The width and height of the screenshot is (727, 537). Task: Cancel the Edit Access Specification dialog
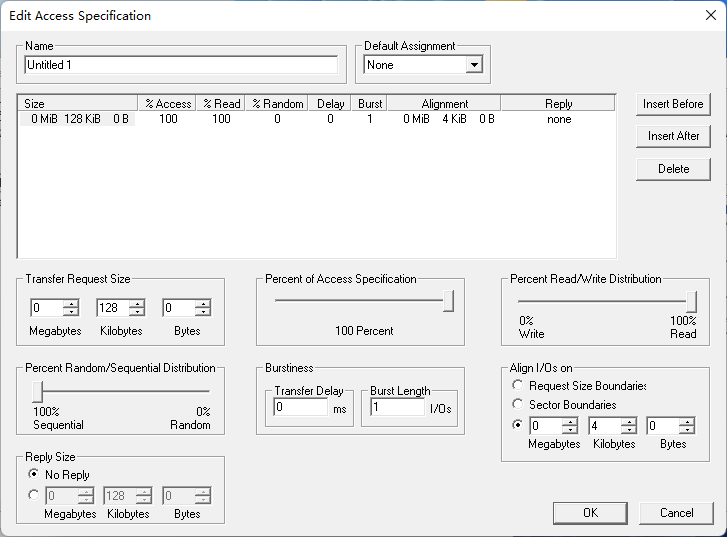676,513
